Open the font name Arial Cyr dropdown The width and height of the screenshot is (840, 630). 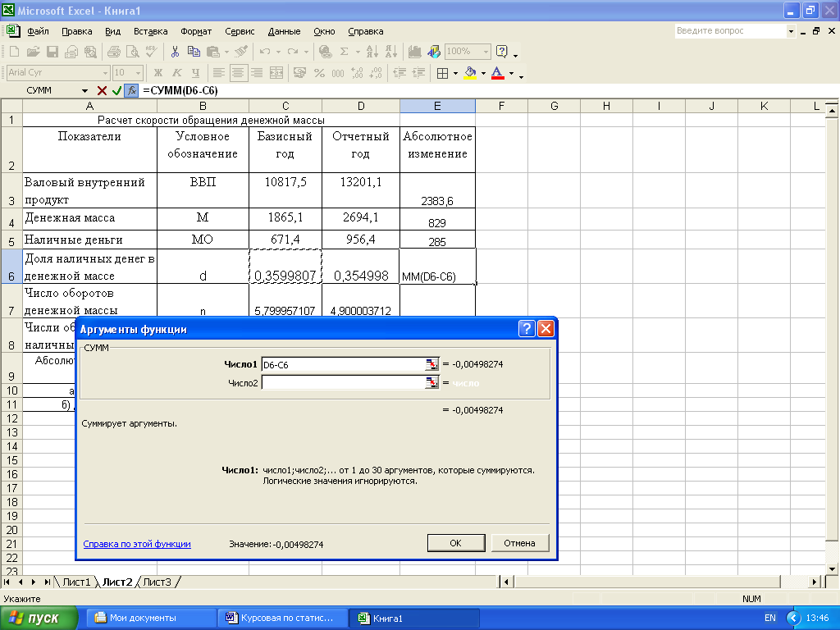click(105, 73)
